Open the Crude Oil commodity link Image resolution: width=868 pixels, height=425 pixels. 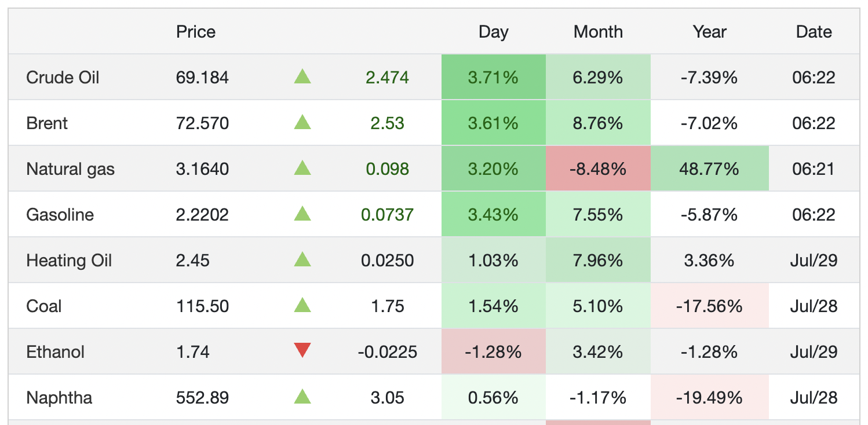tap(63, 77)
